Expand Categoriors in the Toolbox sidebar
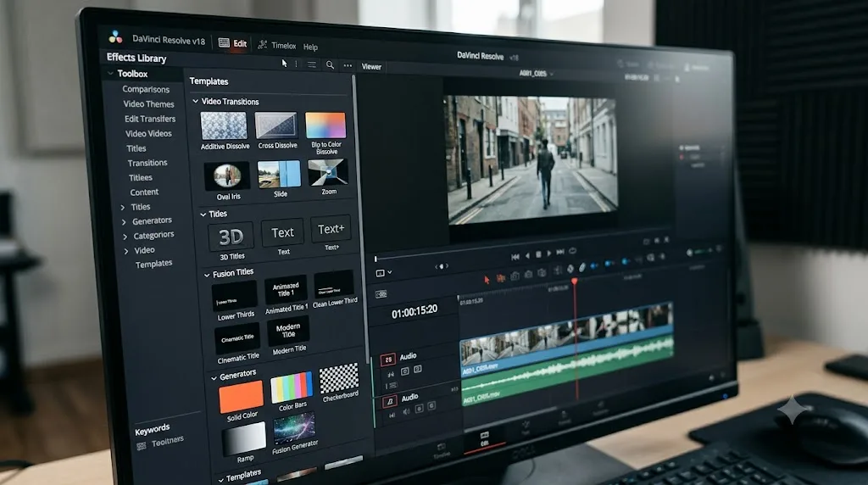 [125, 237]
